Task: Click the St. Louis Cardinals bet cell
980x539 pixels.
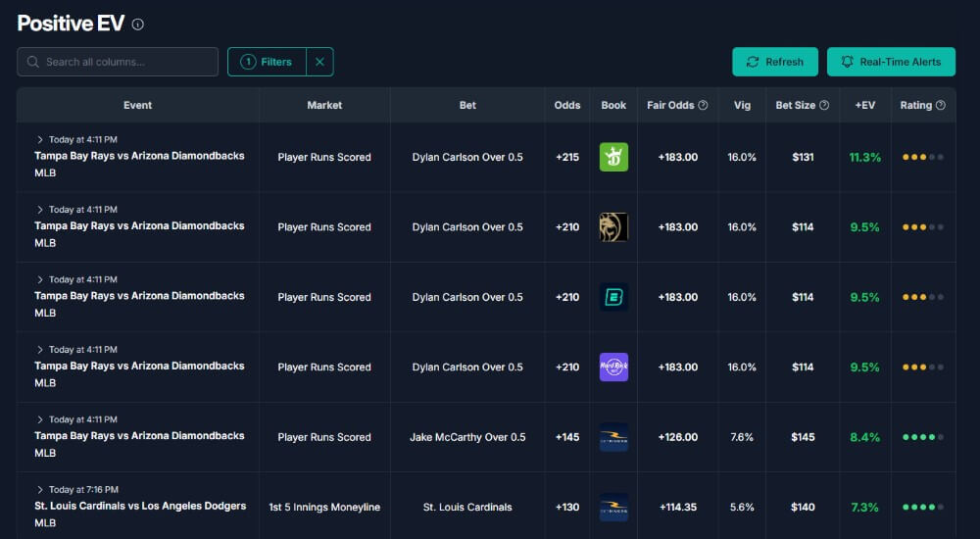Action: pyautogui.click(x=467, y=507)
